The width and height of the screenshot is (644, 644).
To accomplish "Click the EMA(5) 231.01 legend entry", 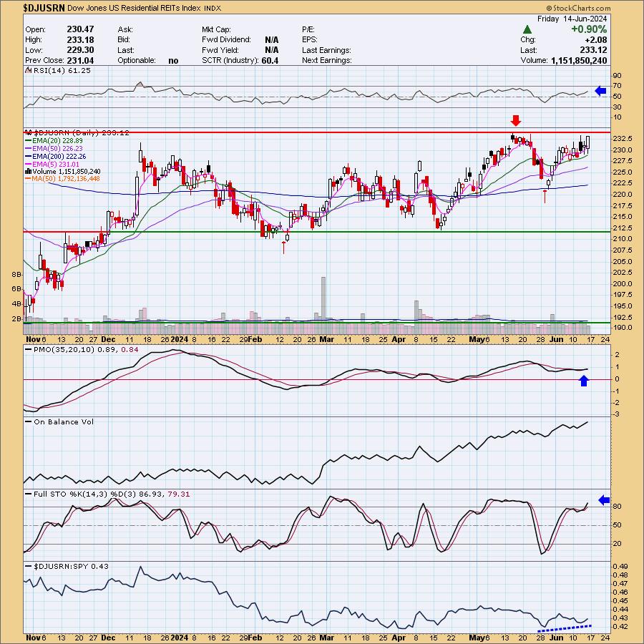I will click(x=56, y=164).
